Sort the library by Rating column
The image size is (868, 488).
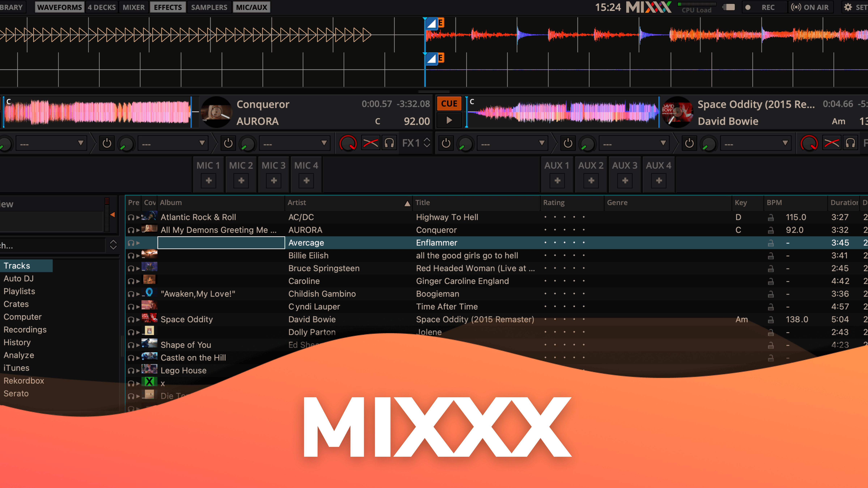point(573,203)
